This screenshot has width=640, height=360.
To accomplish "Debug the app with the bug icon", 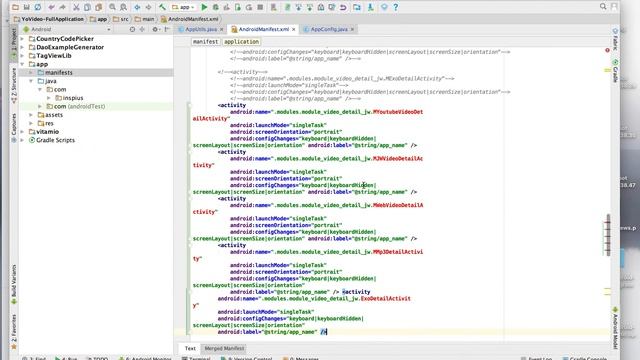I will pyautogui.click(x=216, y=7).
